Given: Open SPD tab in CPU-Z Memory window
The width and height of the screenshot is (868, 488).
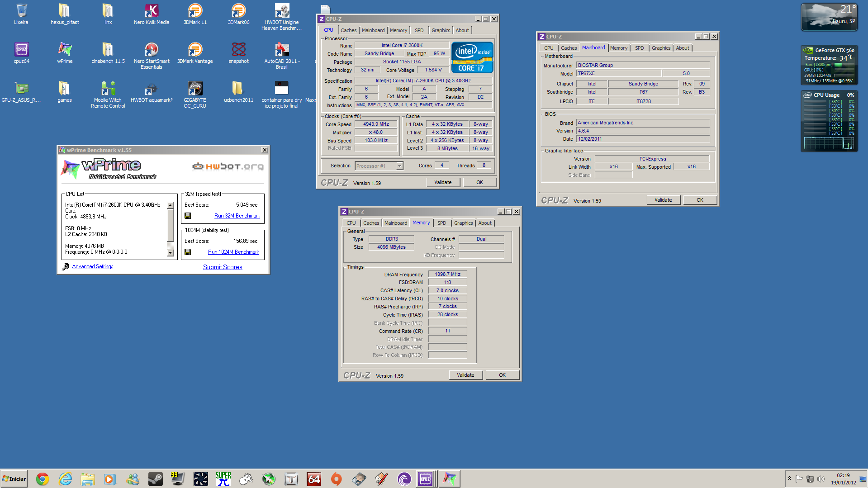Looking at the screenshot, I should click(441, 223).
